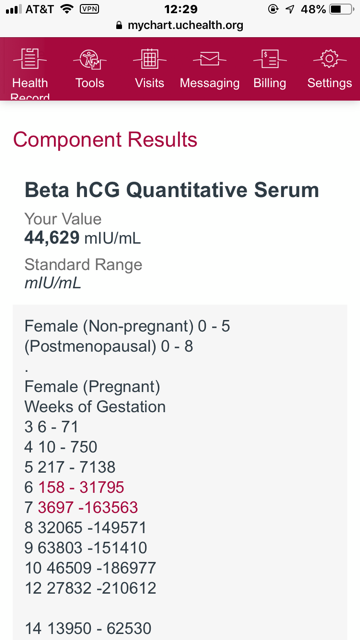Tap the Settings gear icon
Viewport: 360px width, 640px height.
click(330, 58)
